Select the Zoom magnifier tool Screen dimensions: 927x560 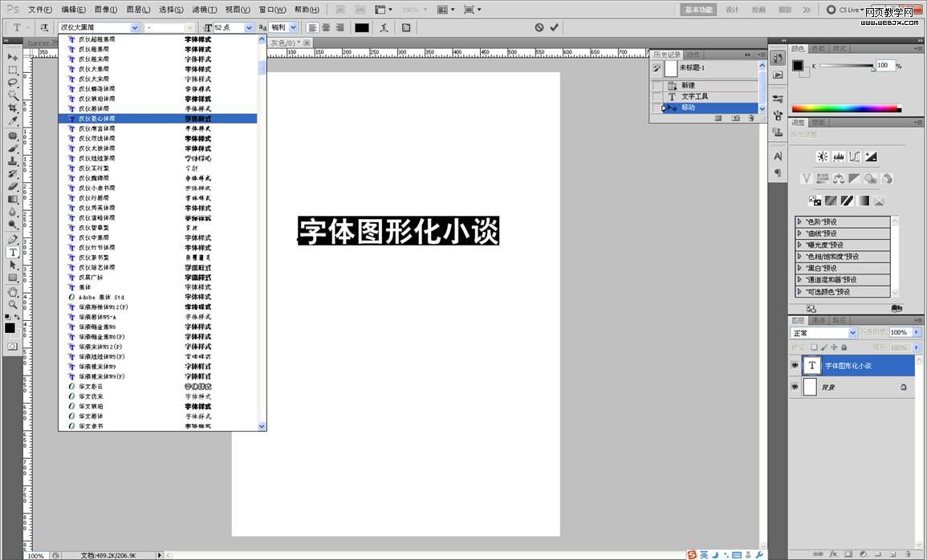point(13,304)
